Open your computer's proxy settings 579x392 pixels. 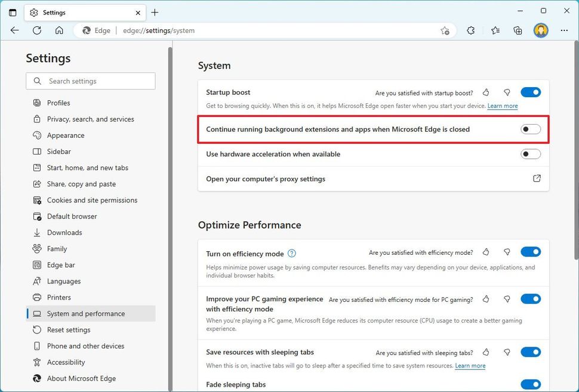click(266, 178)
